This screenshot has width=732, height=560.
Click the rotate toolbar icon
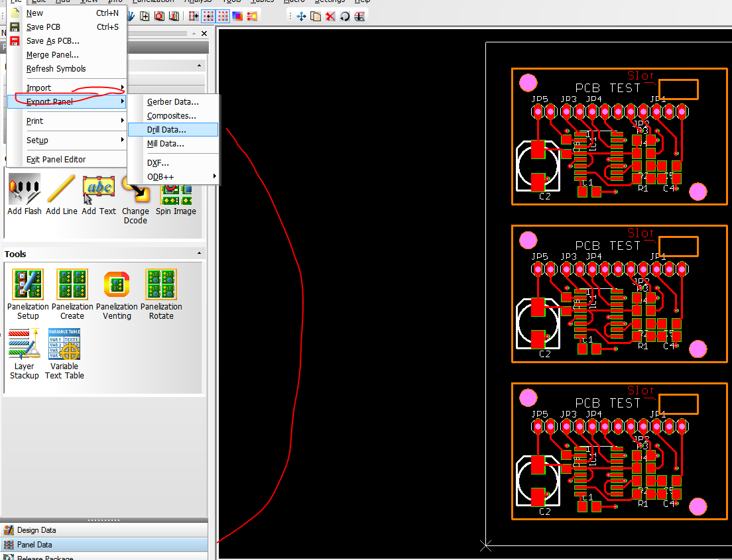(x=345, y=17)
